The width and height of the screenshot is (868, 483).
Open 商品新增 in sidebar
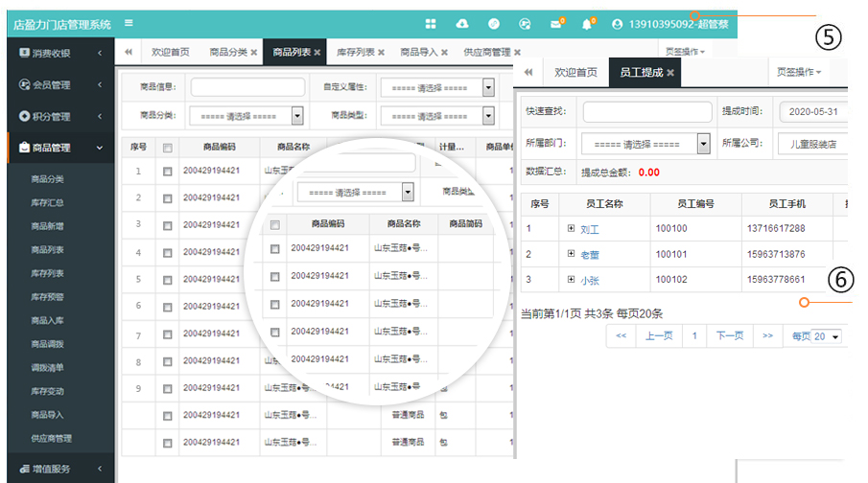click(x=47, y=226)
